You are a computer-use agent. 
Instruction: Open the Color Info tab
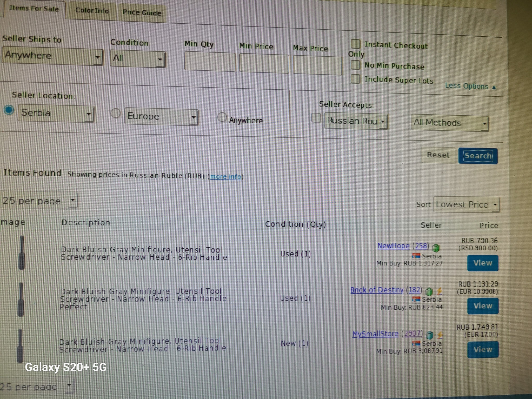pos(92,11)
